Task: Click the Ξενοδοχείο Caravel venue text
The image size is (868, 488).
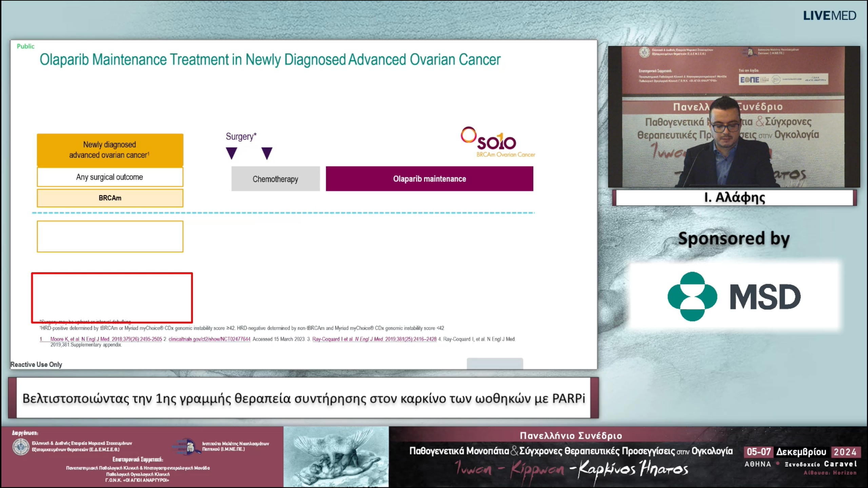Action: (821, 464)
